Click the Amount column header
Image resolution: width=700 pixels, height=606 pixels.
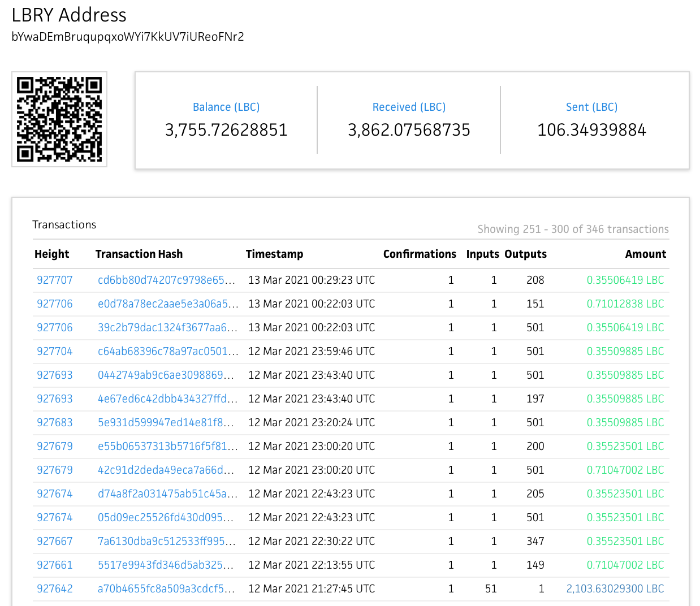click(x=646, y=254)
